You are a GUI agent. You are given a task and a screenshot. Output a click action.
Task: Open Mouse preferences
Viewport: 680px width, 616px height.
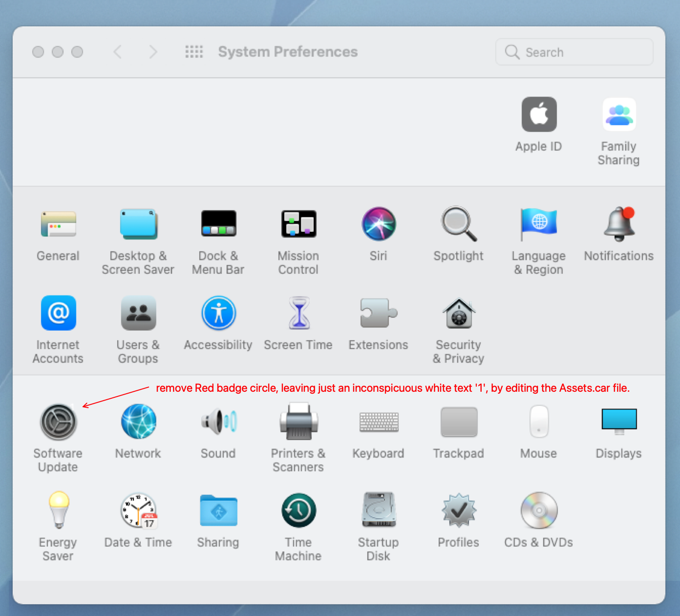539,421
